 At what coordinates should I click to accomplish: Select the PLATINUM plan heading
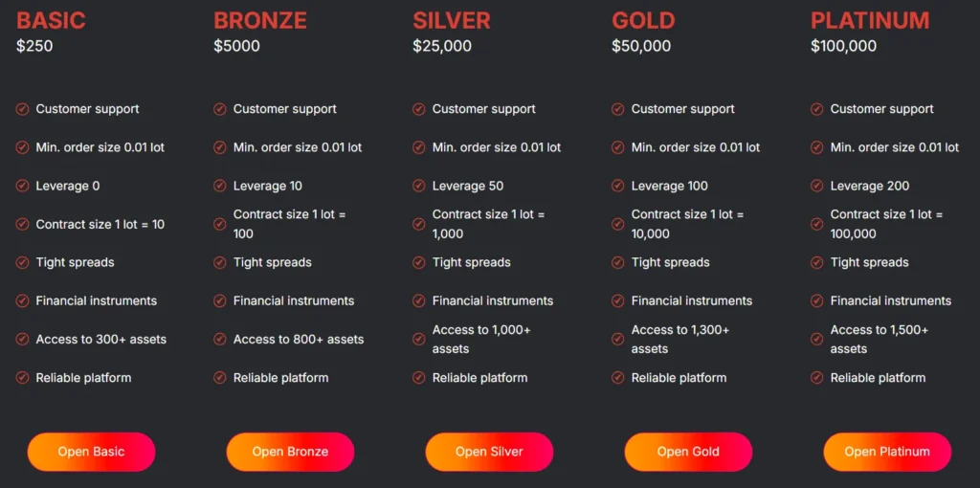pyautogui.click(x=870, y=20)
